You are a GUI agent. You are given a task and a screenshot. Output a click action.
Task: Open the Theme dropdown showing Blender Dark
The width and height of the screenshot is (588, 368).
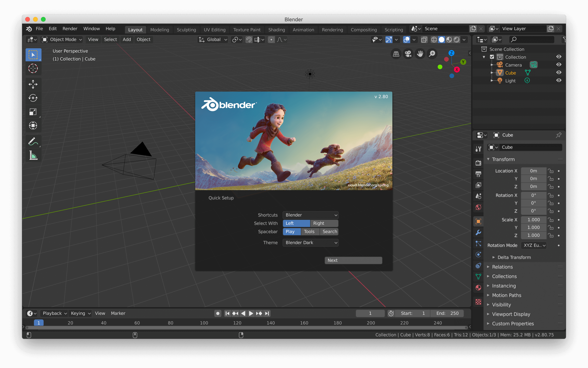click(310, 243)
